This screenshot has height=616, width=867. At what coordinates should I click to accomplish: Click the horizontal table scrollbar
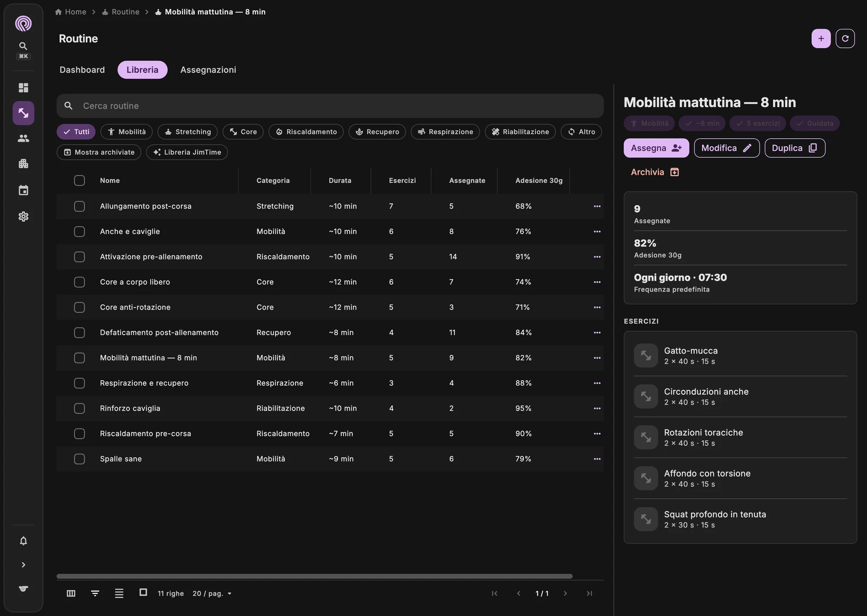pyautogui.click(x=314, y=576)
